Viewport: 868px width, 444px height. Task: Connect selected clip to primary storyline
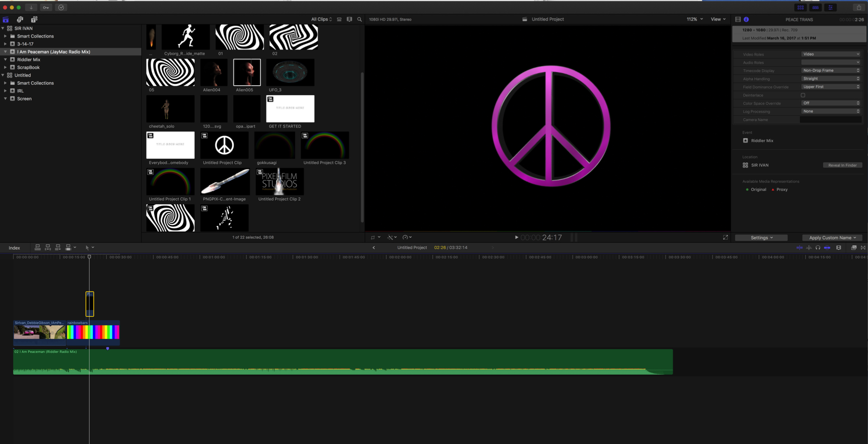point(38,248)
